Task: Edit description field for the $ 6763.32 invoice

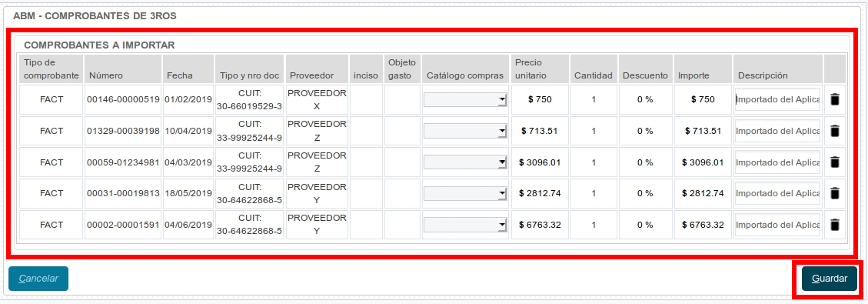Action: (x=777, y=225)
